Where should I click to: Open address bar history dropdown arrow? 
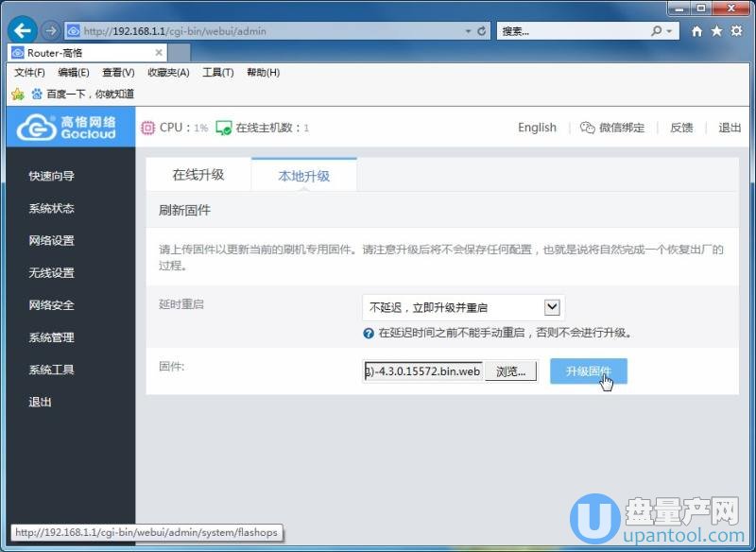[x=468, y=31]
